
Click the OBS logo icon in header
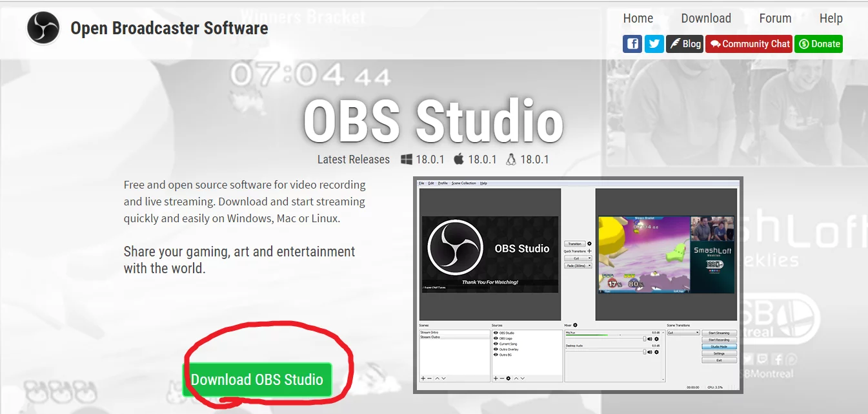click(44, 28)
